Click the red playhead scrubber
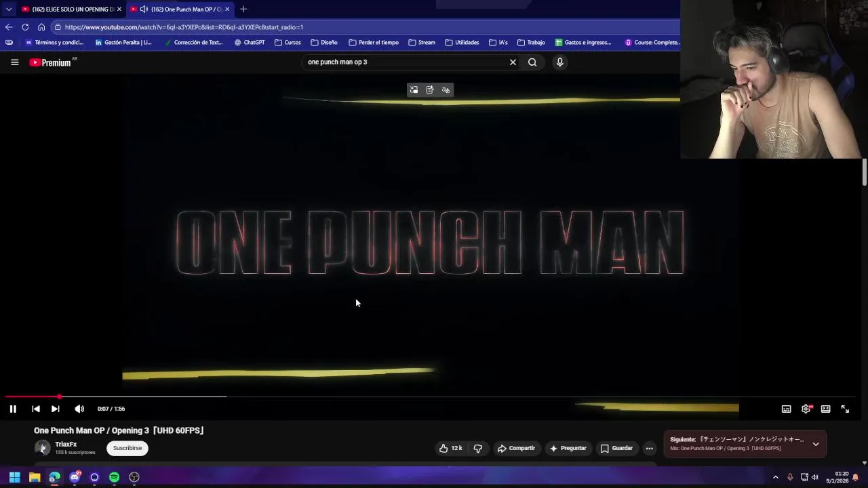Screen dimensions: 868x488 [60, 396]
